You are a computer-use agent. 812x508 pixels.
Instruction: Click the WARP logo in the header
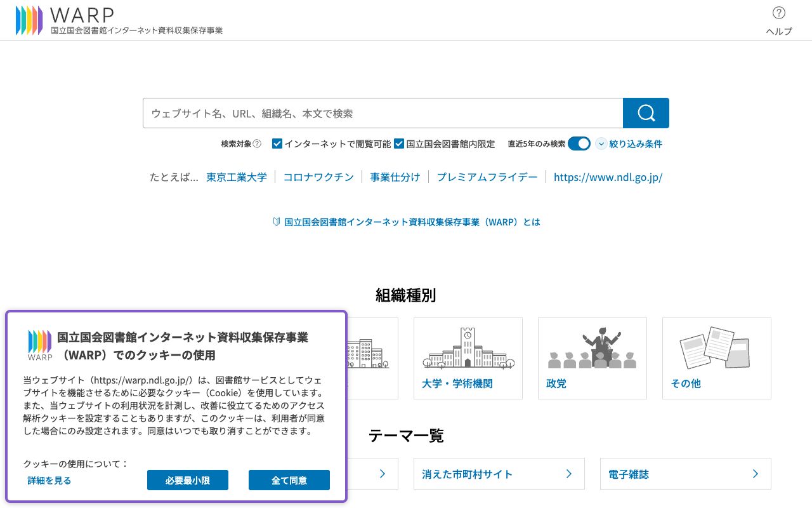[63, 19]
